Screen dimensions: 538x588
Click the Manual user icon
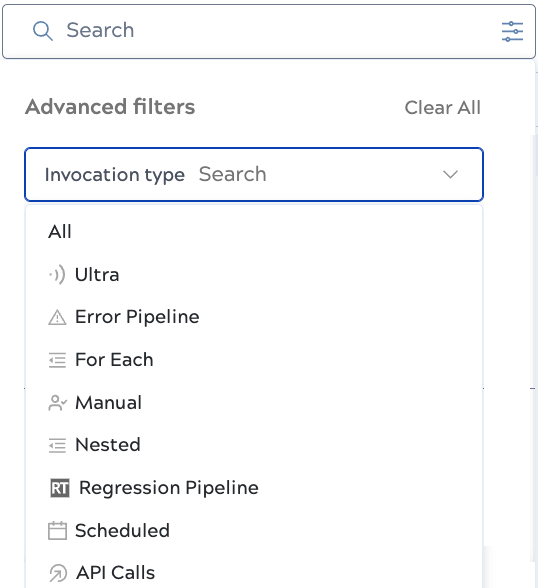click(57, 403)
